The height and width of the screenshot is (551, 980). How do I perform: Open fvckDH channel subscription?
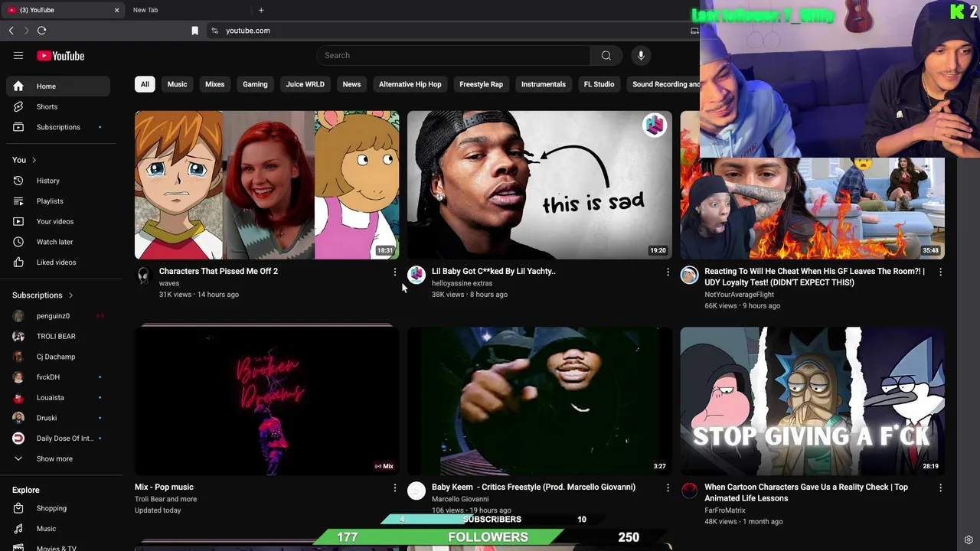(x=58, y=377)
